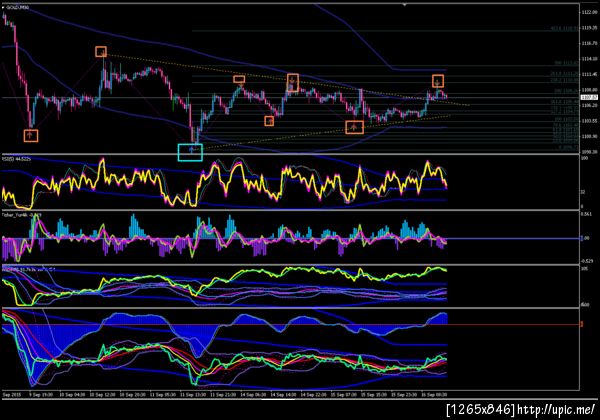Click the 9 Sep 19:00 time axis label
The width and height of the screenshot is (600, 420).
(x=41, y=394)
